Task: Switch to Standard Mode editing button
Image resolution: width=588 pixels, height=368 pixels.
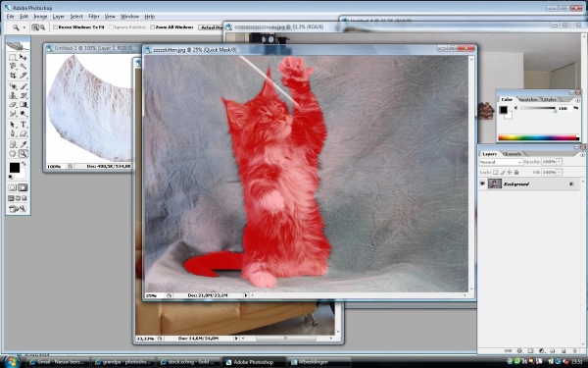Action: [13, 187]
